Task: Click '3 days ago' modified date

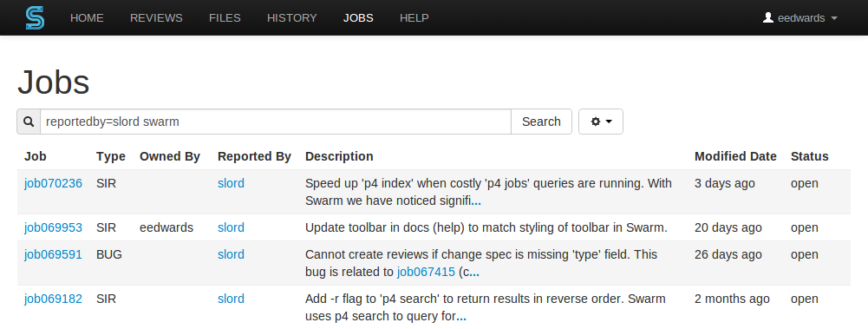Action: point(725,183)
